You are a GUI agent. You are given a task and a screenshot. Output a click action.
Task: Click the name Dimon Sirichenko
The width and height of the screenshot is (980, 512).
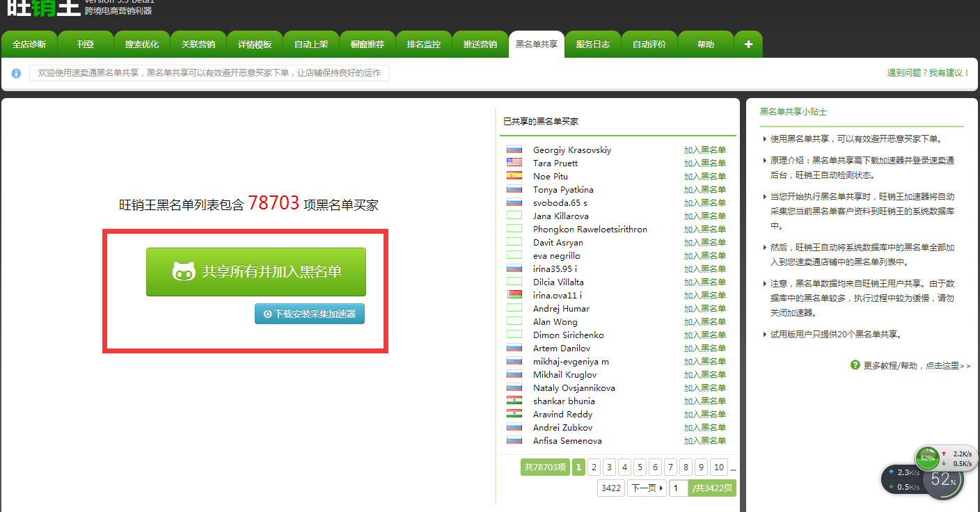(x=569, y=335)
